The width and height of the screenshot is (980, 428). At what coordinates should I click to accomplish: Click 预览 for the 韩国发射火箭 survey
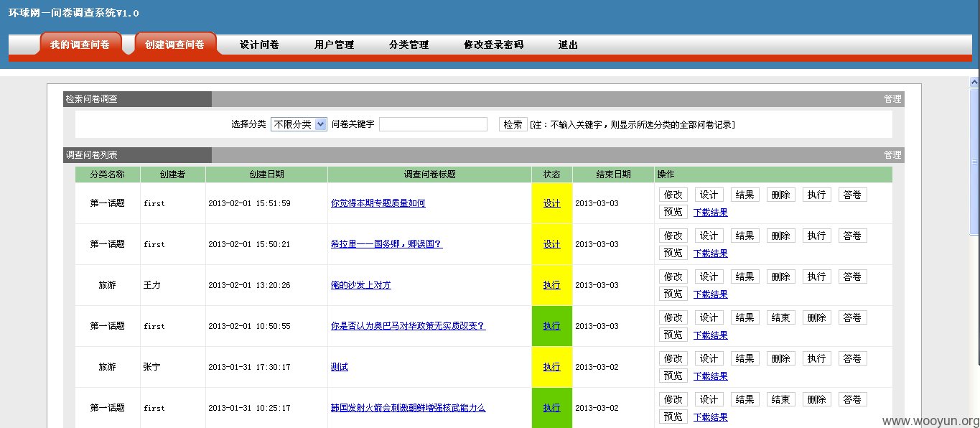673,417
